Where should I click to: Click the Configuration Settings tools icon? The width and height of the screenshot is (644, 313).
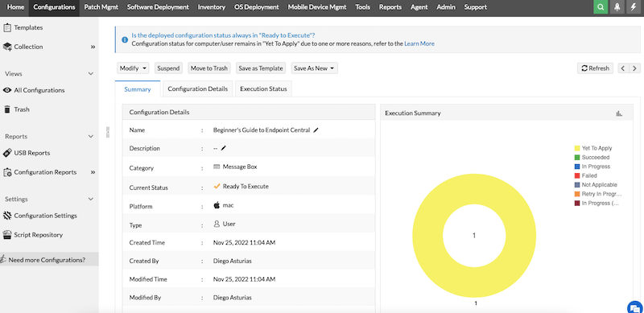(7, 216)
